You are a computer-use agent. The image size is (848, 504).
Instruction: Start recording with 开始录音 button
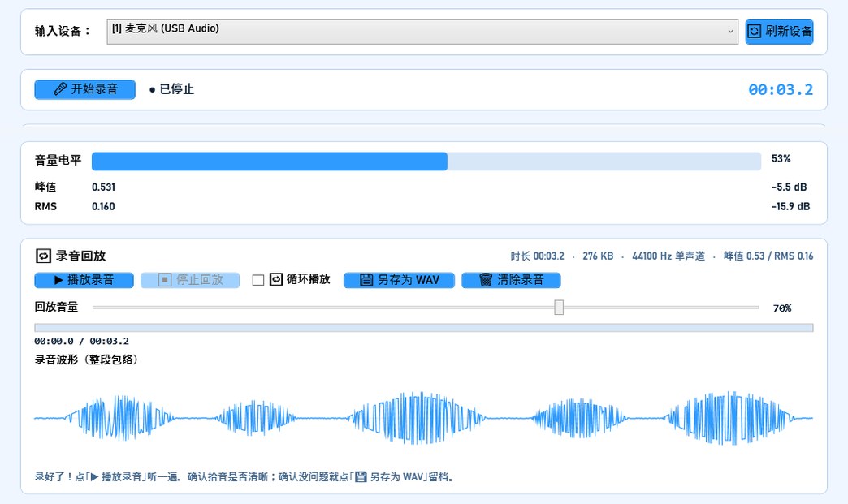coord(85,89)
